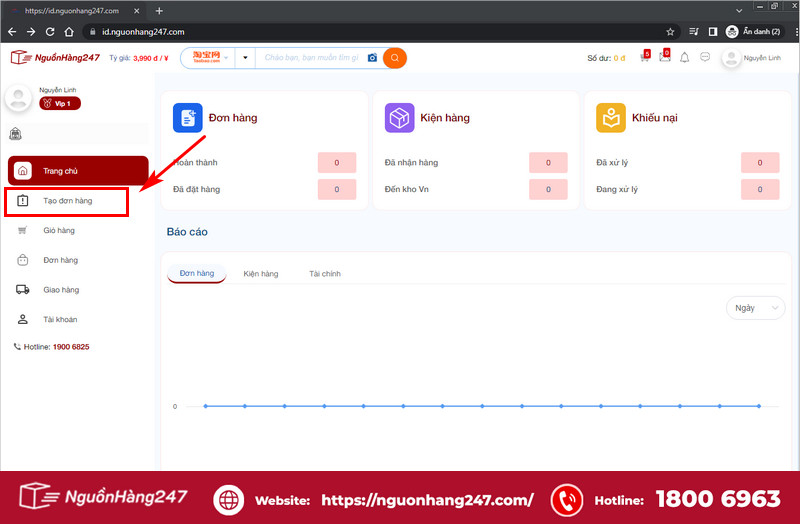This screenshot has height=524, width=800.
Task: Click the browser back arrow
Action: coord(12,32)
